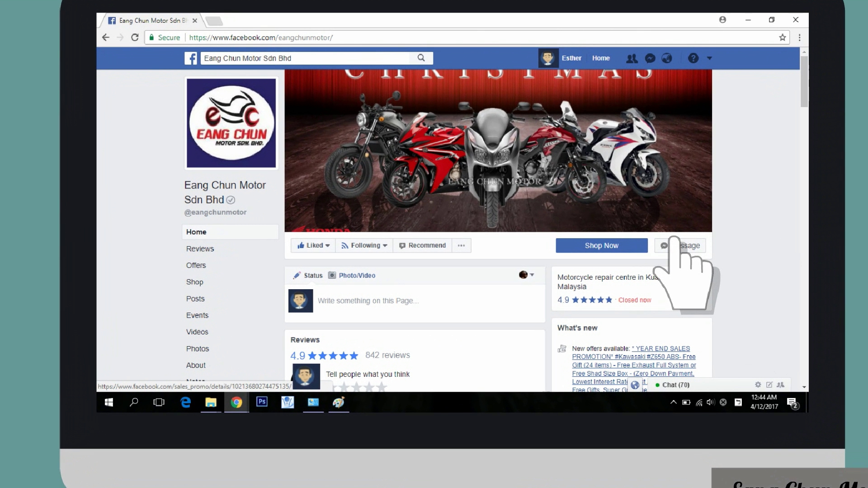Select Home in page sidebar

point(230,232)
